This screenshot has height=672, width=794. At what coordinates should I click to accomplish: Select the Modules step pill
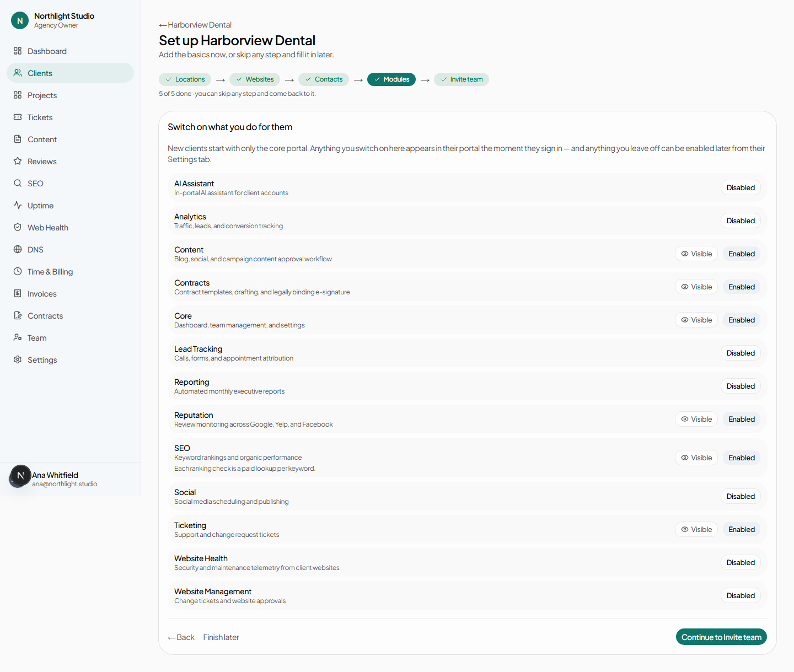(391, 79)
